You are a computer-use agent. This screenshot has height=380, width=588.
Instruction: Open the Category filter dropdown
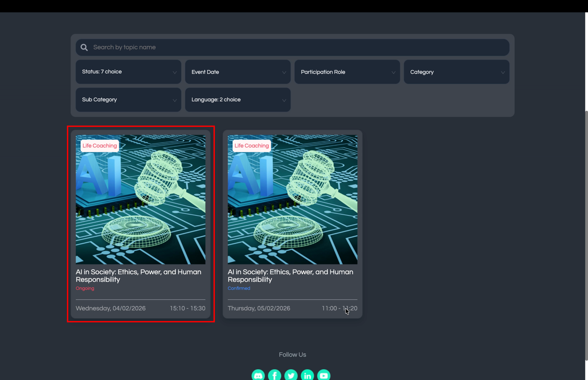[456, 72]
